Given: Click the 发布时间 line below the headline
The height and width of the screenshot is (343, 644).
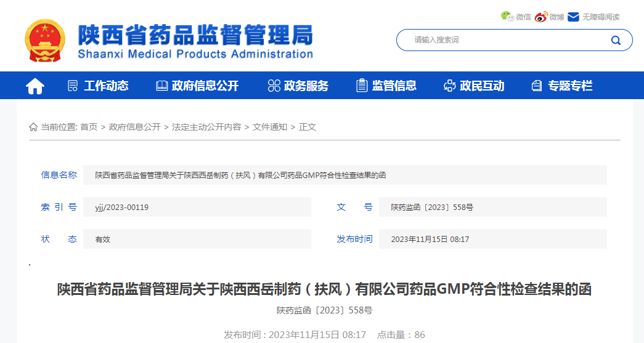Looking at the screenshot, I should click(295, 335).
